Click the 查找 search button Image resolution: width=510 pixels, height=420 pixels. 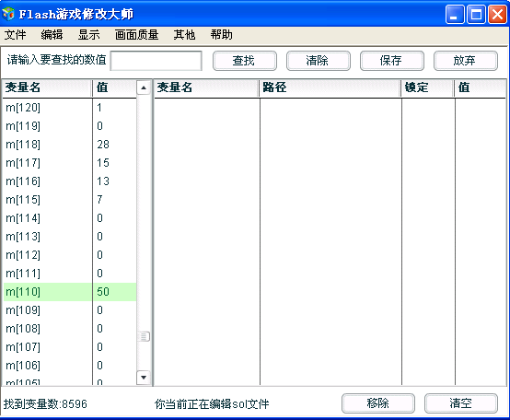pos(245,61)
